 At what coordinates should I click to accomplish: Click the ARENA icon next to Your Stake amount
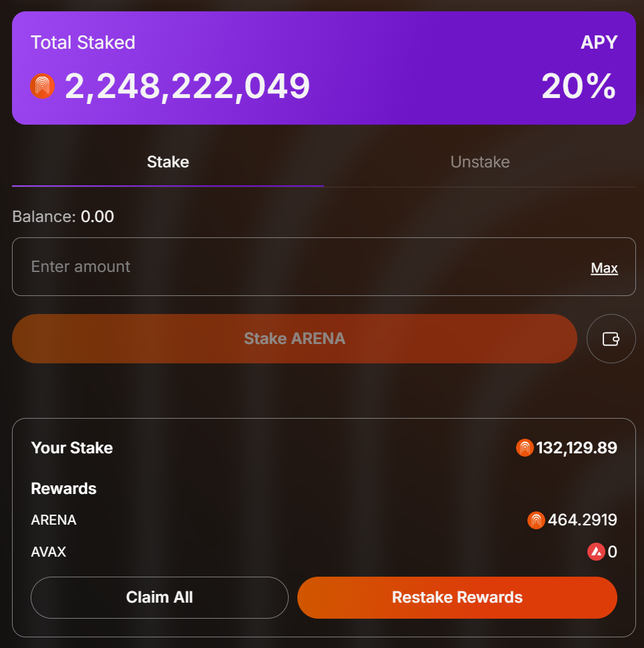(525, 448)
